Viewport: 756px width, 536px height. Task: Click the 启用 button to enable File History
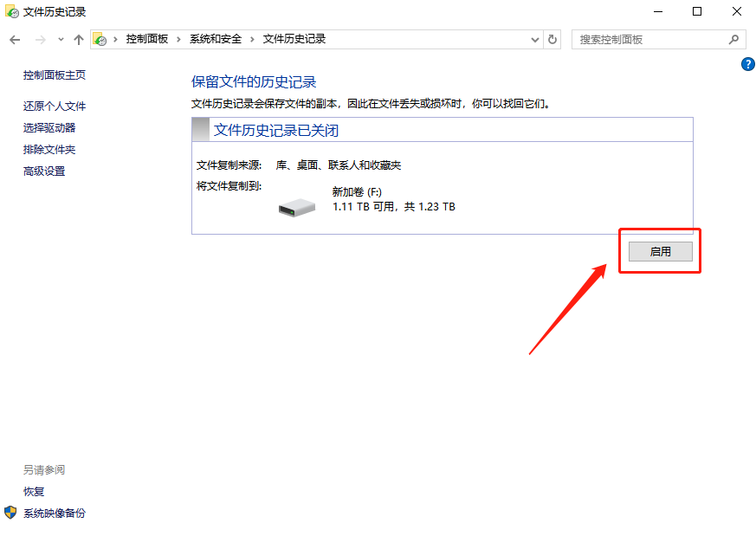pos(660,252)
